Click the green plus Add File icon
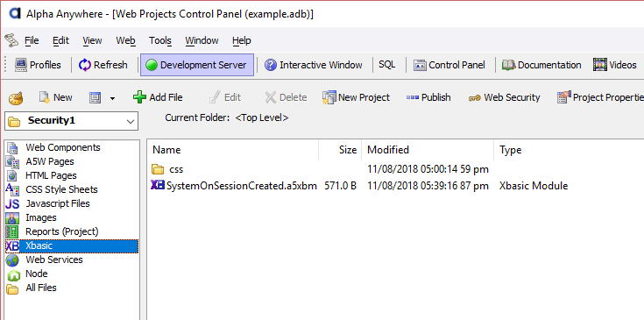This screenshot has width=644, height=320. (x=139, y=97)
